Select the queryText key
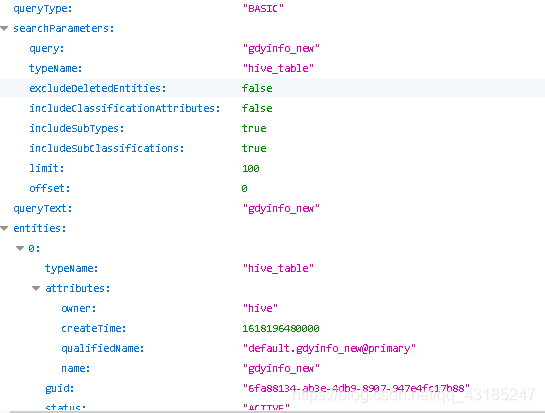The width and height of the screenshot is (545, 413). [x=42, y=209]
